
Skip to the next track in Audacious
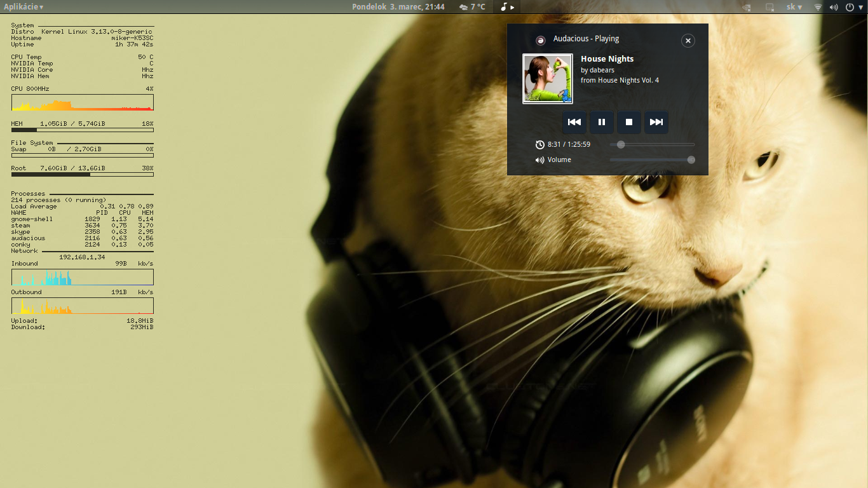[x=656, y=122]
